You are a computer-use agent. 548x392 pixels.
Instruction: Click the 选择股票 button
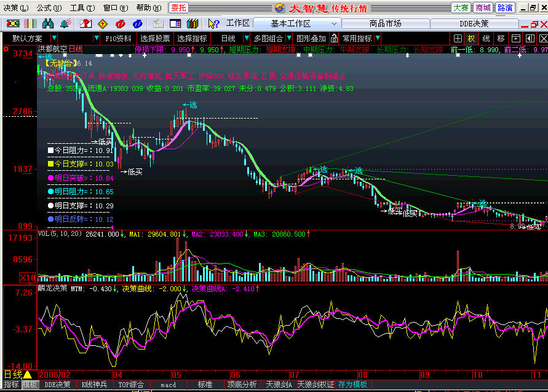(155, 38)
